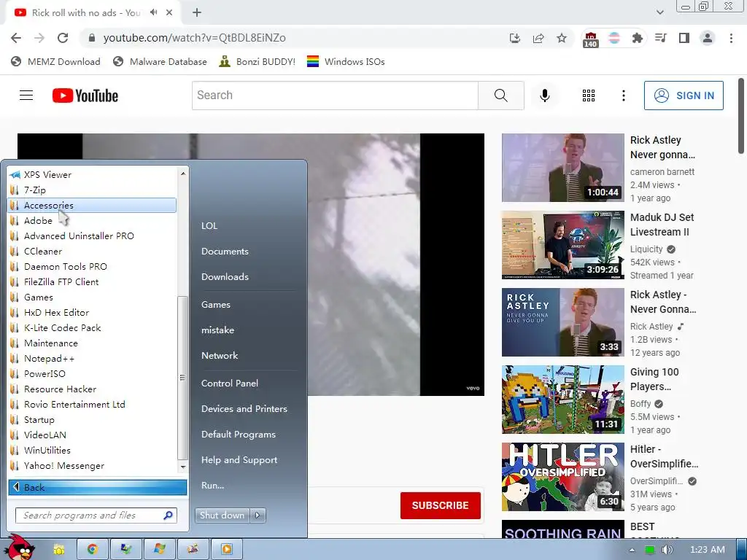Image resolution: width=747 pixels, height=560 pixels.
Task: Open the share page icon in address bar
Action: point(538,38)
